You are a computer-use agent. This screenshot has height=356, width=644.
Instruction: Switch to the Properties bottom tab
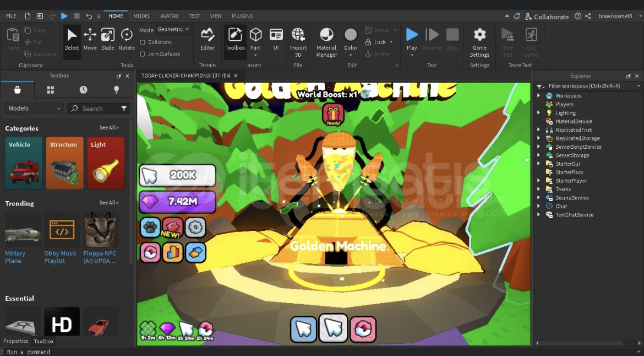15,341
